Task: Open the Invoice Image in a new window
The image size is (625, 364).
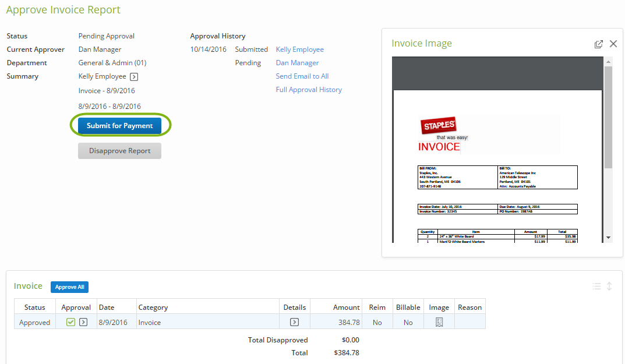Action: coord(599,44)
